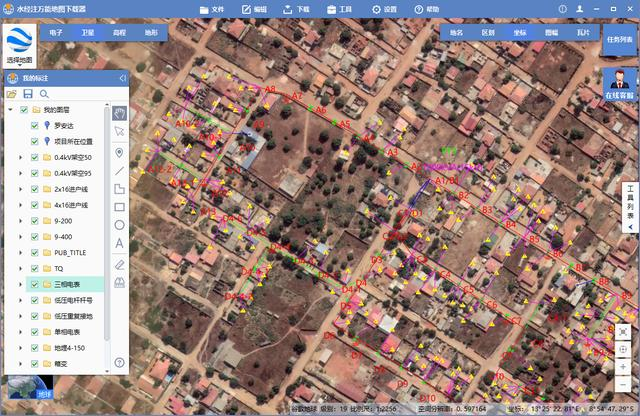
Task: Open the 文件 menu
Action: pyautogui.click(x=212, y=9)
